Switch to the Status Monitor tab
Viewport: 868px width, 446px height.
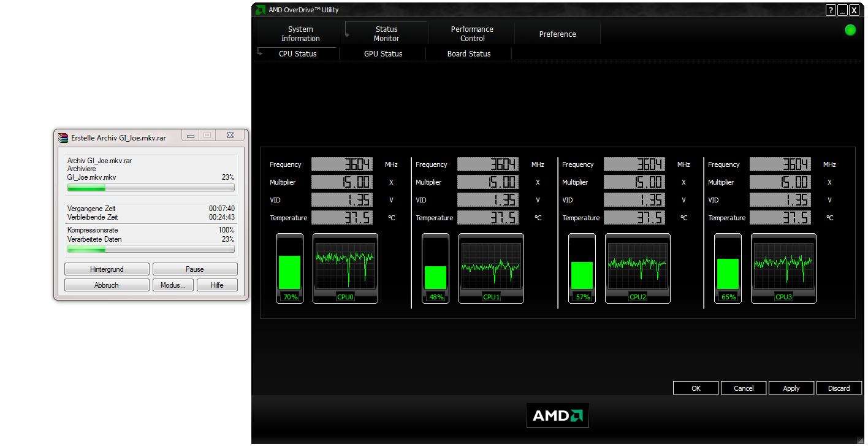386,34
